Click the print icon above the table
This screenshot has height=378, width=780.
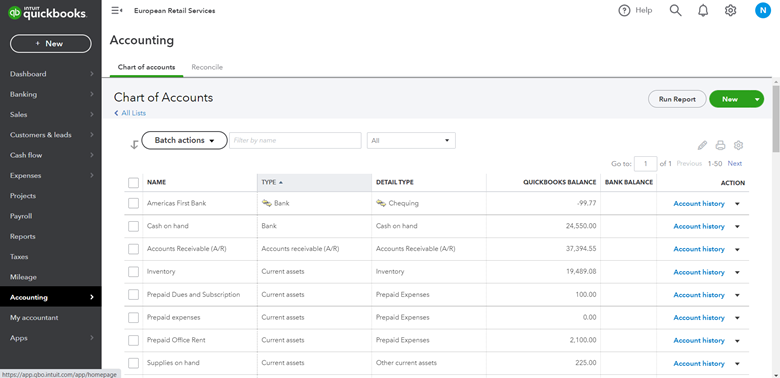(720, 145)
